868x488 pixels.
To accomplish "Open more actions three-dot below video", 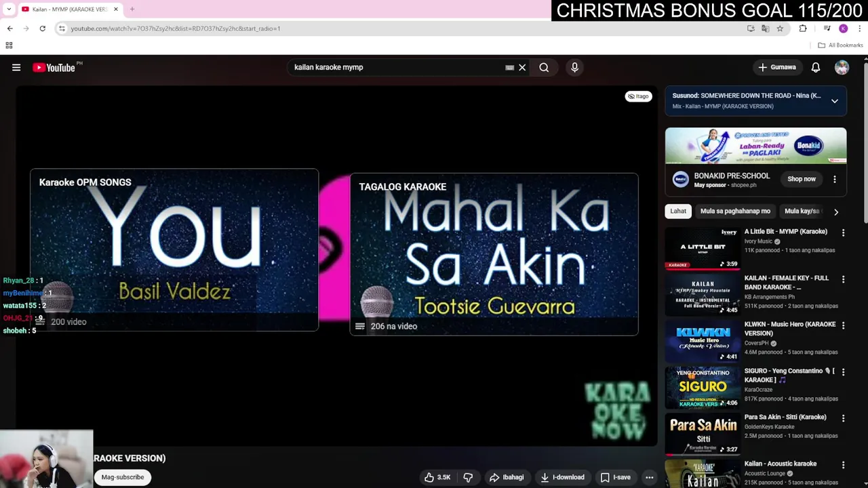I will [649, 477].
